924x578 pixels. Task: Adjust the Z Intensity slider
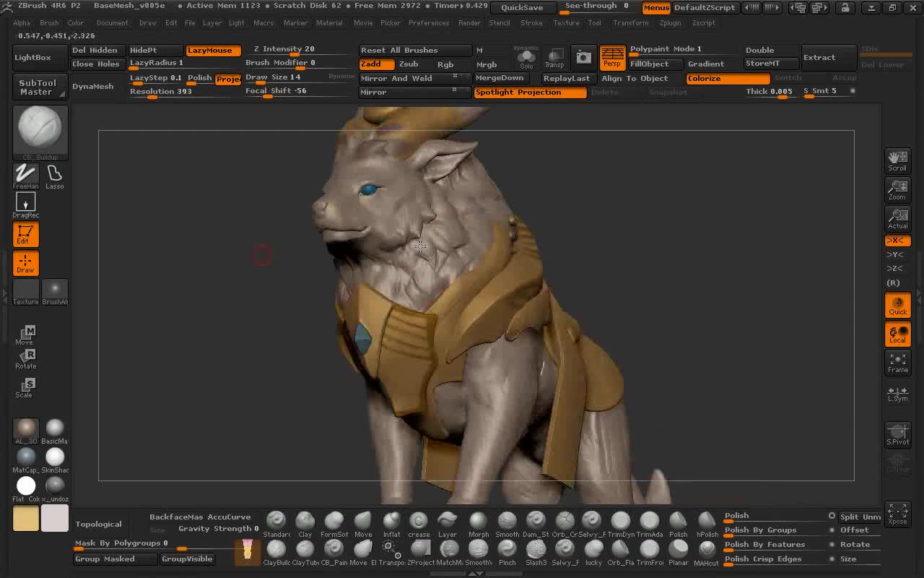coord(299,50)
